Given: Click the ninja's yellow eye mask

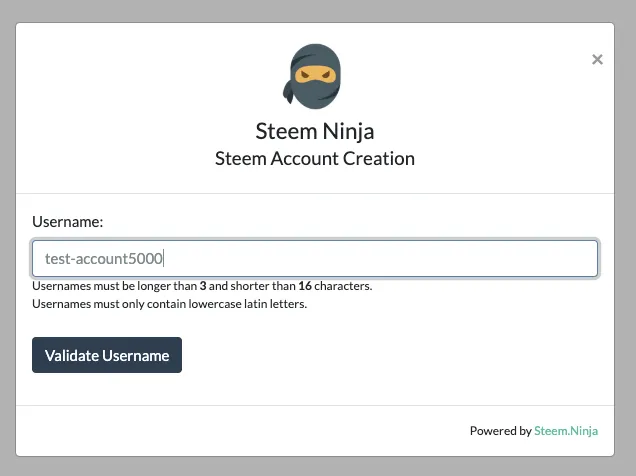Looking at the screenshot, I should click(x=316, y=75).
